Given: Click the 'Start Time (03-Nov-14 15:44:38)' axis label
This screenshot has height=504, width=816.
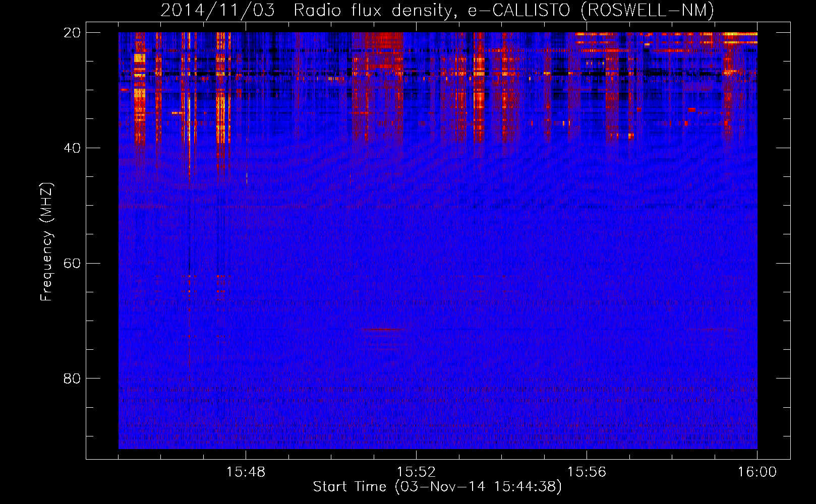Looking at the screenshot, I should tap(437, 487).
